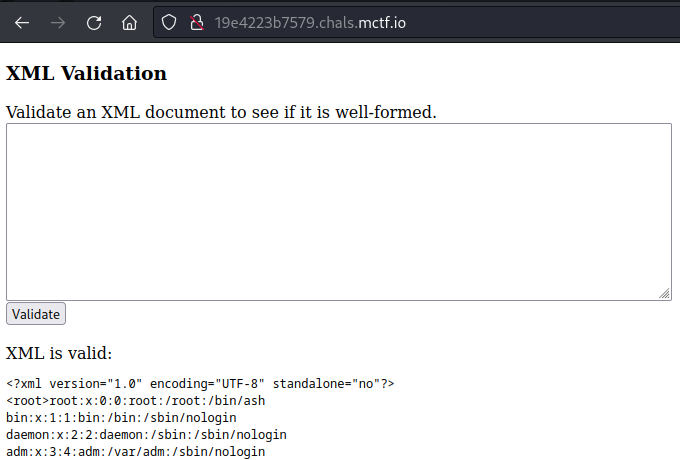Open the tracking protection shield icon
Viewport: 680px width, 460px height.
pyautogui.click(x=170, y=22)
